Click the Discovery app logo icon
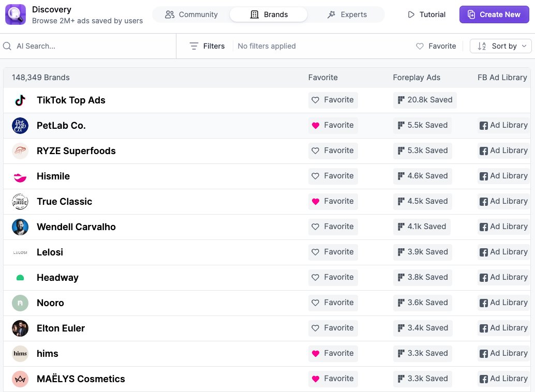The width and height of the screenshot is (535, 392). [16, 14]
